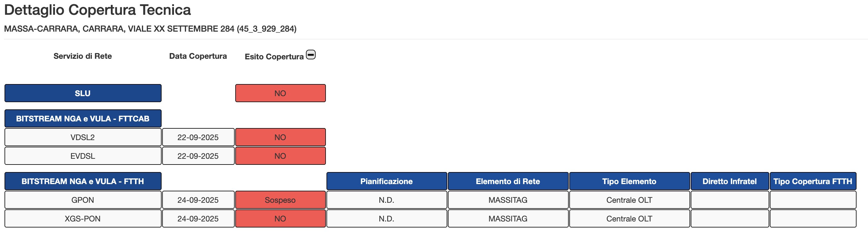Select BITSTREAM NGA e VULA - FTTH header

[82, 181]
